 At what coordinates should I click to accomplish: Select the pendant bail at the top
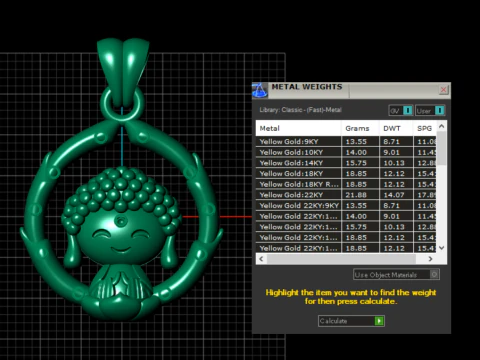(x=123, y=72)
